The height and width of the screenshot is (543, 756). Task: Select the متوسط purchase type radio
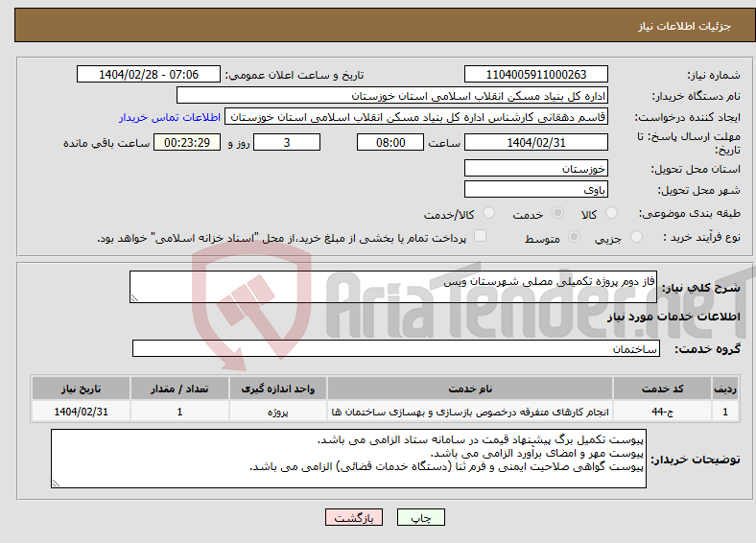(x=574, y=236)
